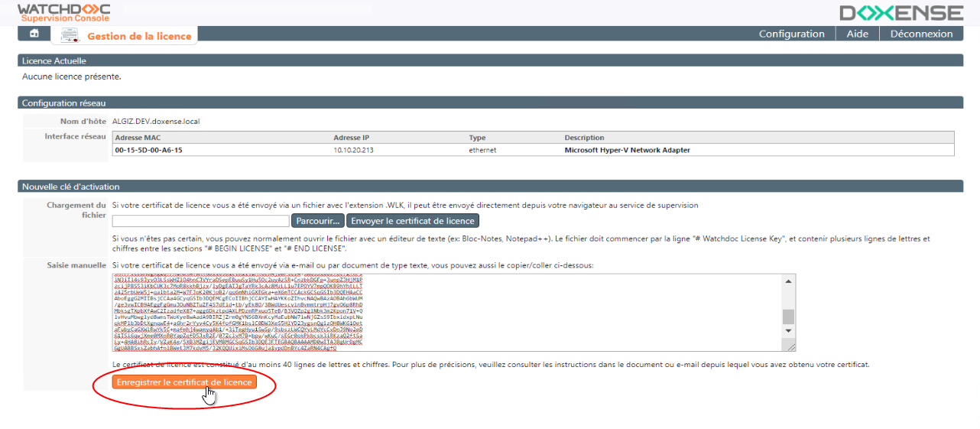Click the license certificate icon beside the page title
This screenshot has width=980, height=429.
pyautogui.click(x=70, y=35)
